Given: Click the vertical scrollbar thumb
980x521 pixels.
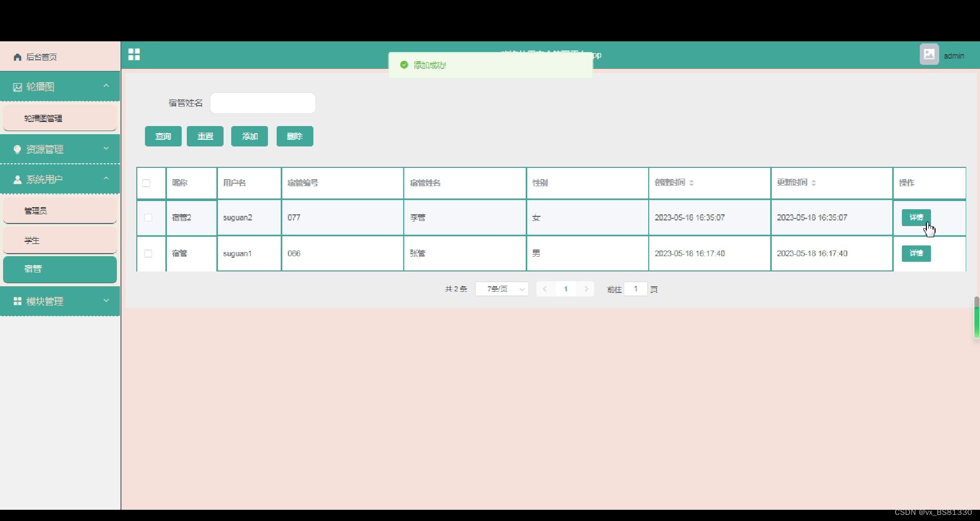Looking at the screenshot, I should tap(976, 317).
